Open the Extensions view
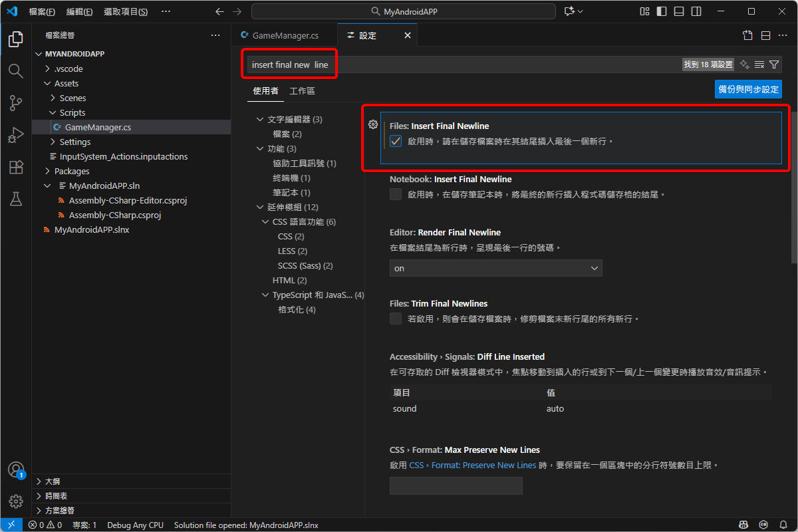Viewport: 798px width, 532px height. (16, 167)
